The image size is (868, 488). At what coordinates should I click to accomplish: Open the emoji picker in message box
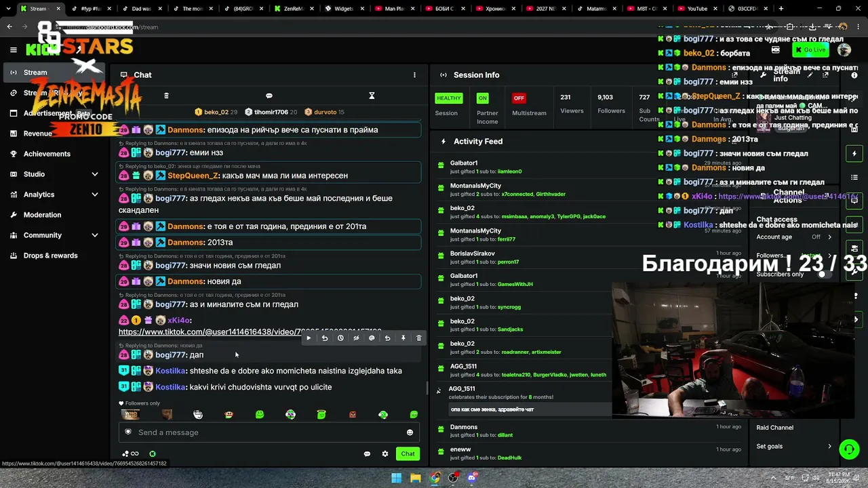pos(410,432)
